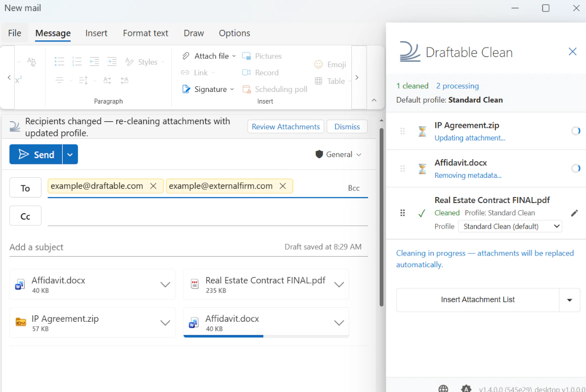Click the decrease indent icon
This screenshot has height=392, width=586.
(x=94, y=62)
